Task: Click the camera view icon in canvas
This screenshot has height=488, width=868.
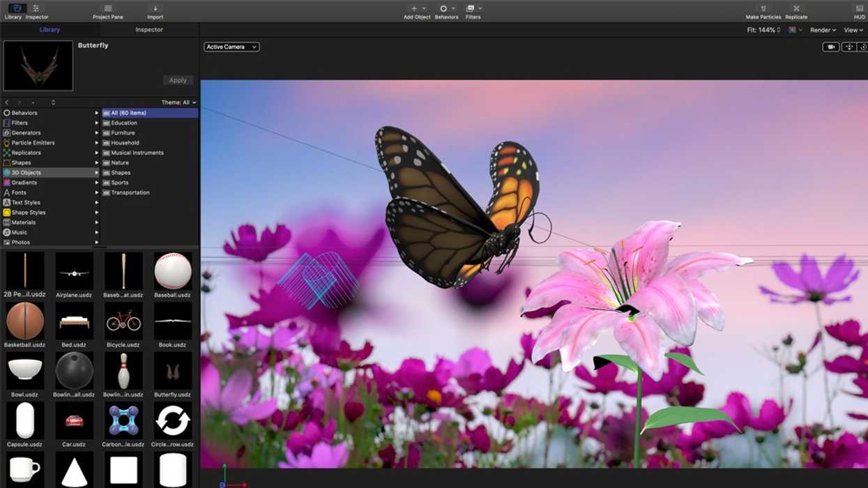Action: (x=831, y=47)
